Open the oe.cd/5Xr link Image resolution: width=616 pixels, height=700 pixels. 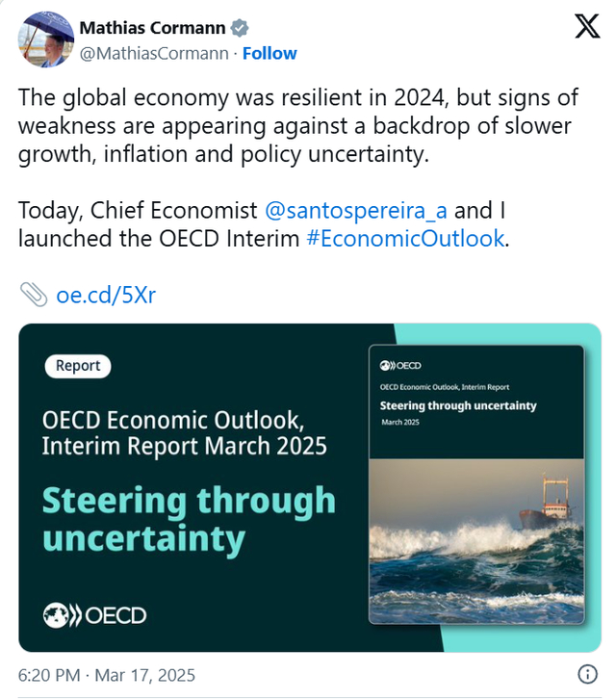click(106, 294)
